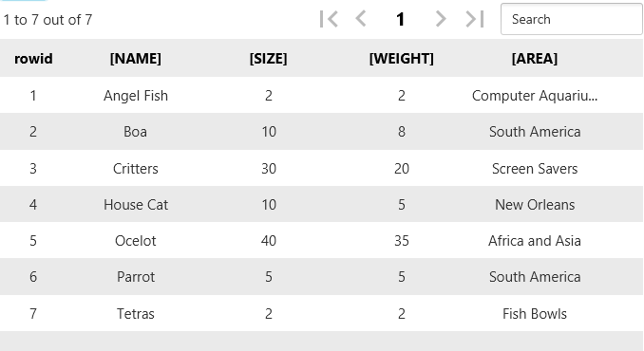Click the Ocelot name cell
644x351 pixels.
(136, 241)
